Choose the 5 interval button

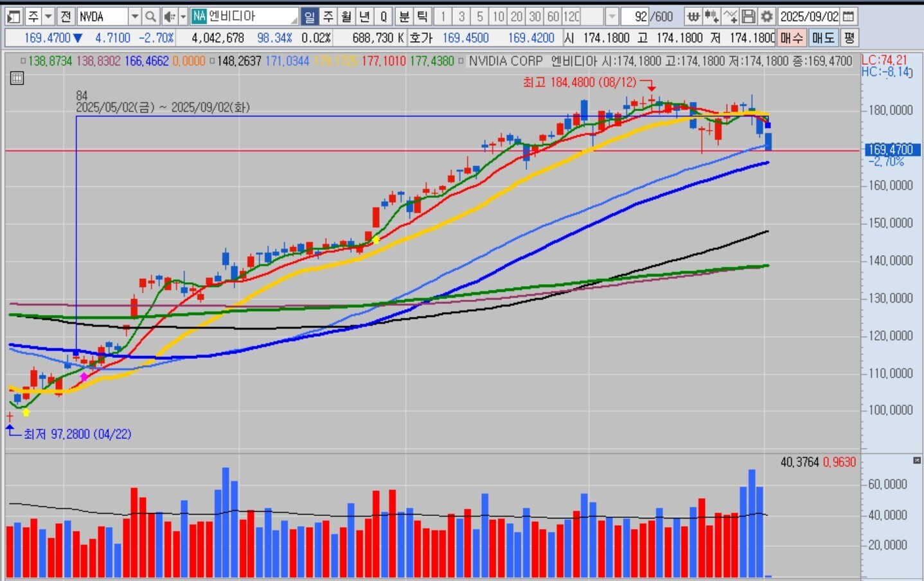coord(479,16)
